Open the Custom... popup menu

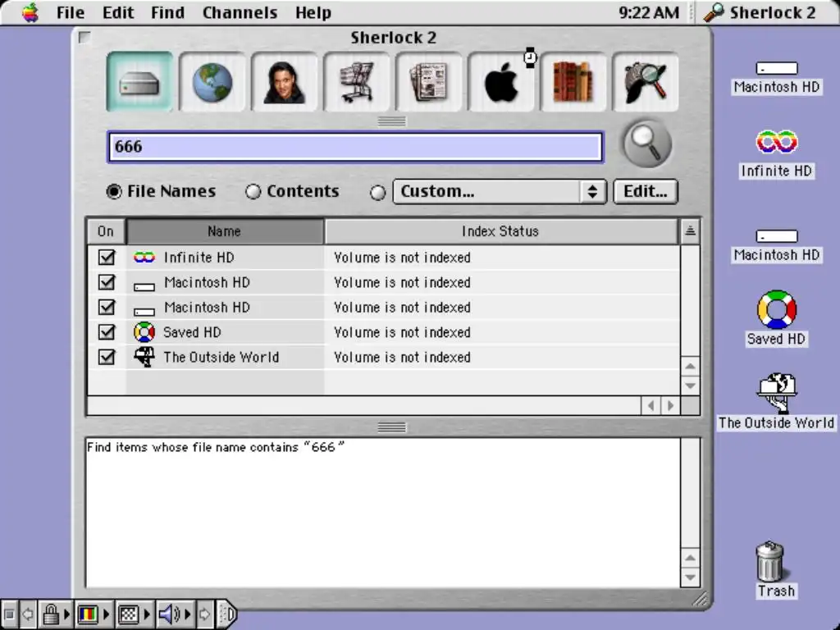500,192
